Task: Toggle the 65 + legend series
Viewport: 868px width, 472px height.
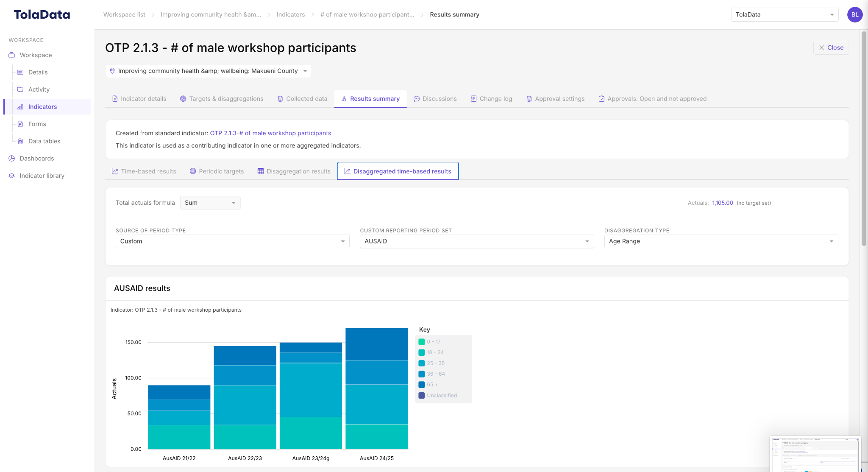Action: pyautogui.click(x=428, y=385)
